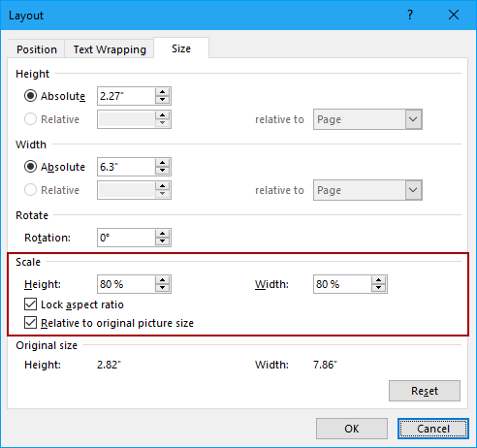Viewport: 477px width, 448px height.
Task: Increase scale height percentage up arrow
Action: 162,280
